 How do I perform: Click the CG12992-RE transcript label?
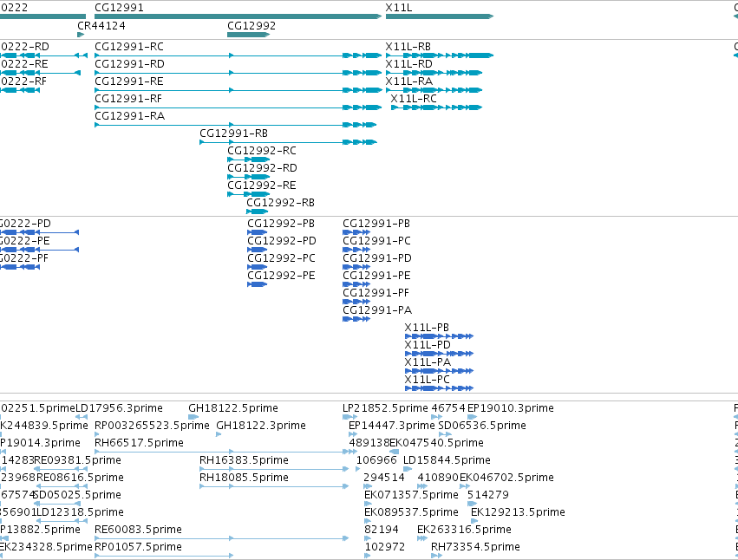tap(262, 186)
